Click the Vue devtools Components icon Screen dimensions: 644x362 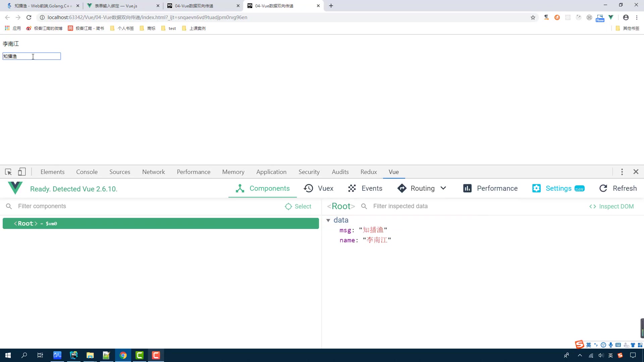(x=239, y=188)
